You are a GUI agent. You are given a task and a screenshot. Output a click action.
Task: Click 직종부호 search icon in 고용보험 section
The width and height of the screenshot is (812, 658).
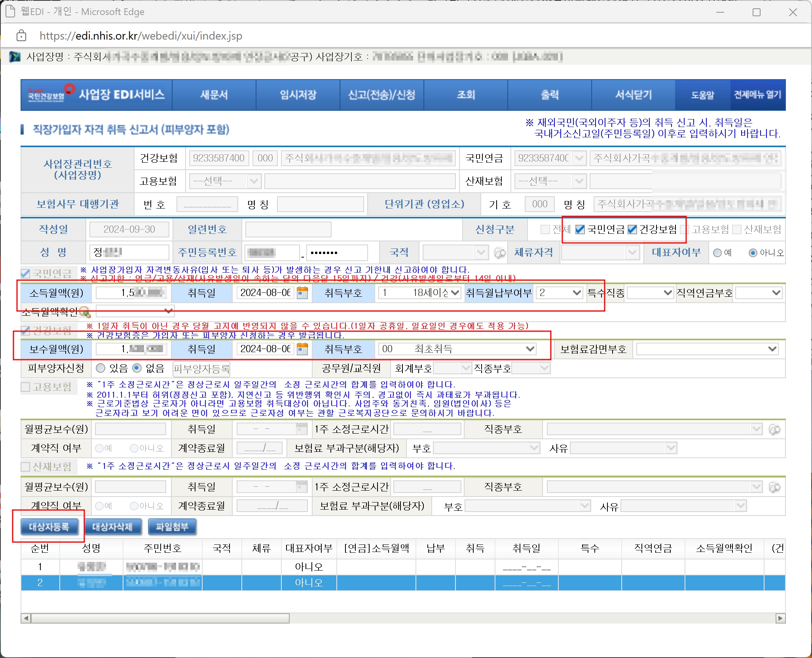774,429
